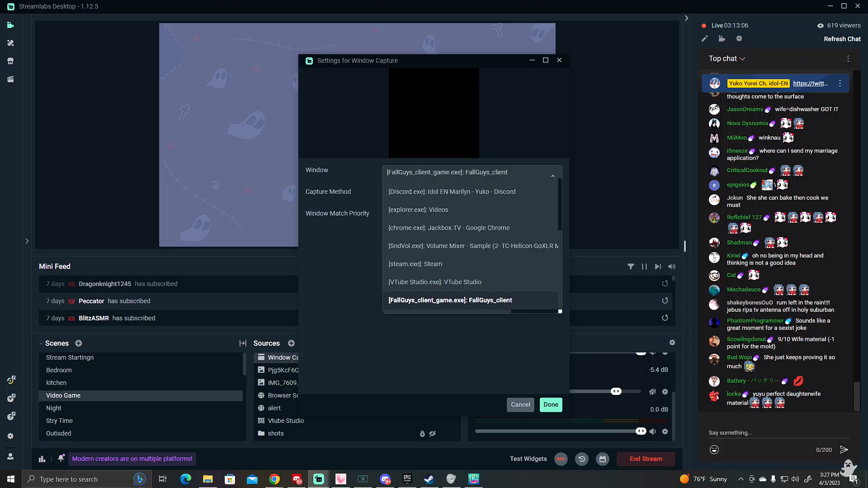The image size is (868, 488).
Task: Collapse the Scenes panel chevron
Action: click(41, 343)
